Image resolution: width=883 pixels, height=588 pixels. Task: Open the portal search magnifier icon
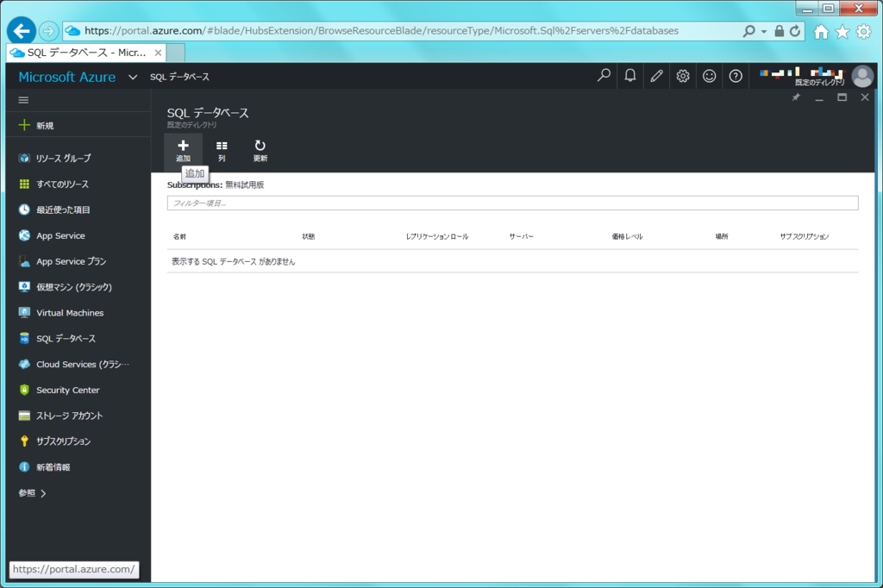604,76
